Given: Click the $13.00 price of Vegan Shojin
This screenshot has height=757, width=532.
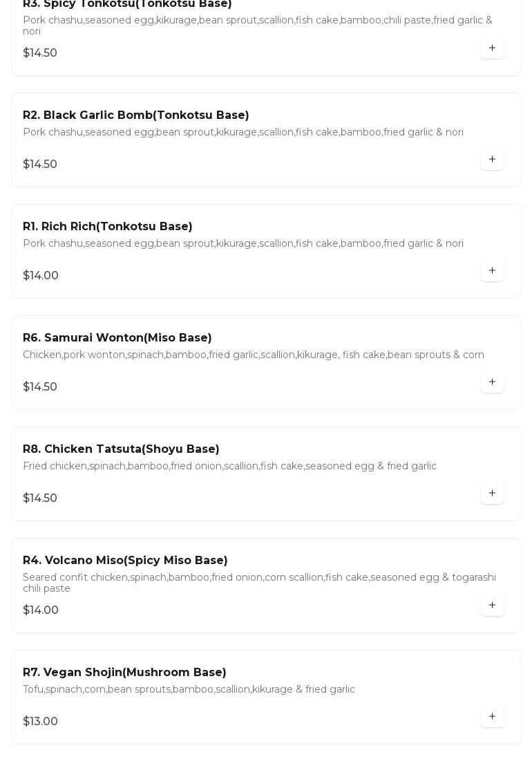Looking at the screenshot, I should 40,722.
